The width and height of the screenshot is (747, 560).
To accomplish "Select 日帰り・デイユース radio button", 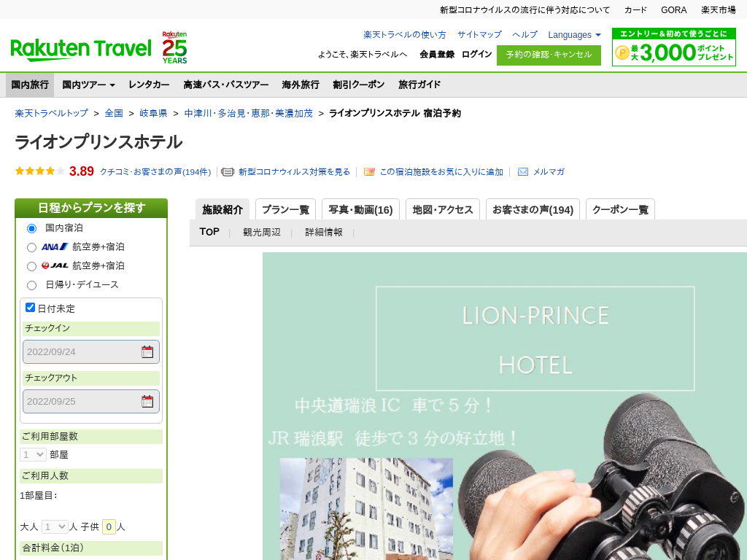I will point(31,285).
